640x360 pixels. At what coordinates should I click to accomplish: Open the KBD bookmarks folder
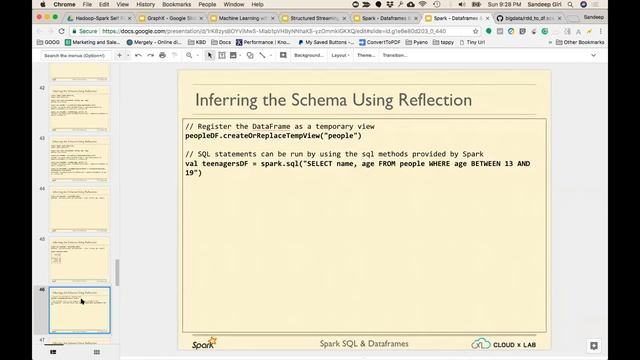click(197, 42)
